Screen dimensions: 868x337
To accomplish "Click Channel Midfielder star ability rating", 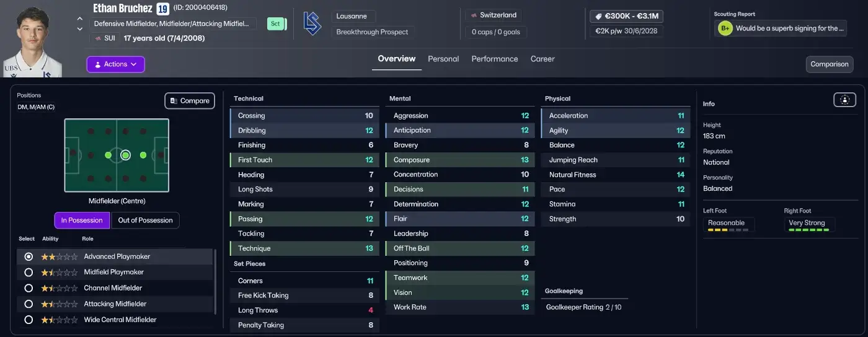I will (x=60, y=288).
